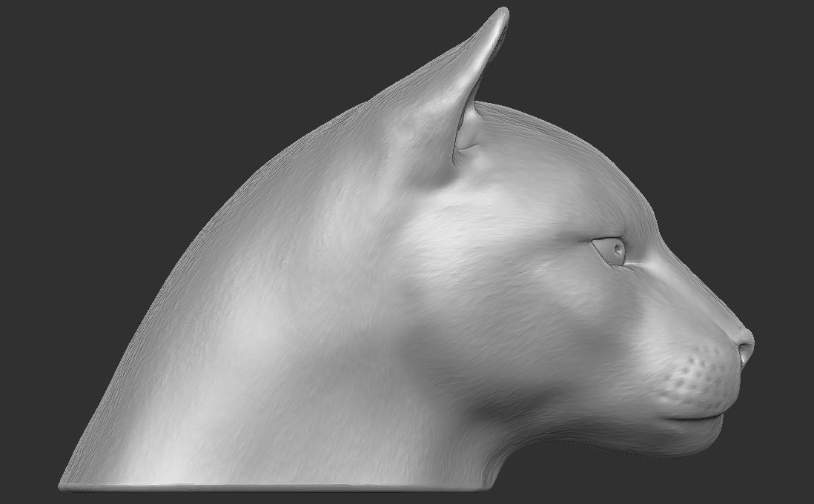The image size is (814, 504).
Task: Click the sculpted lynx head model's eye
Action: 609,251
